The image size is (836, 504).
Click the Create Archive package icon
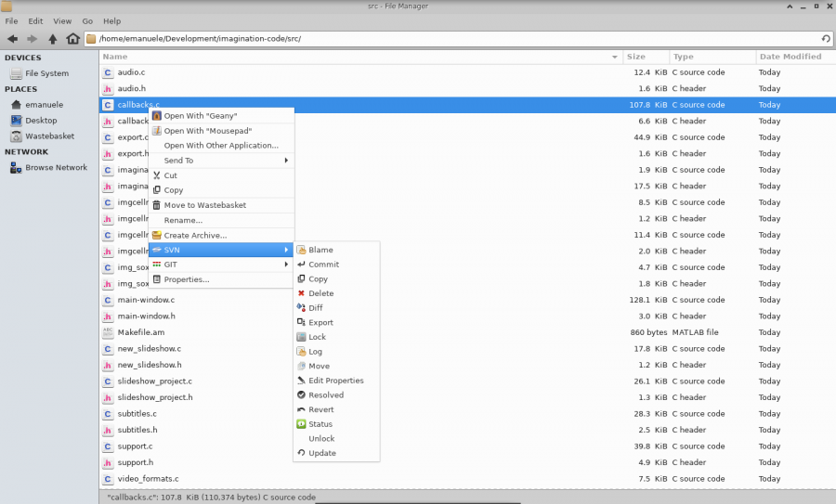(157, 235)
